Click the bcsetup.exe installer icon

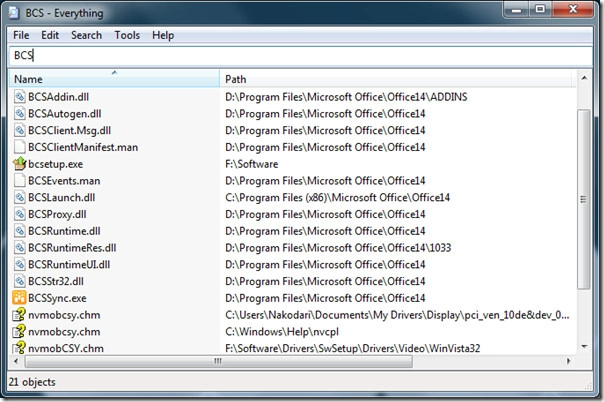(20, 164)
